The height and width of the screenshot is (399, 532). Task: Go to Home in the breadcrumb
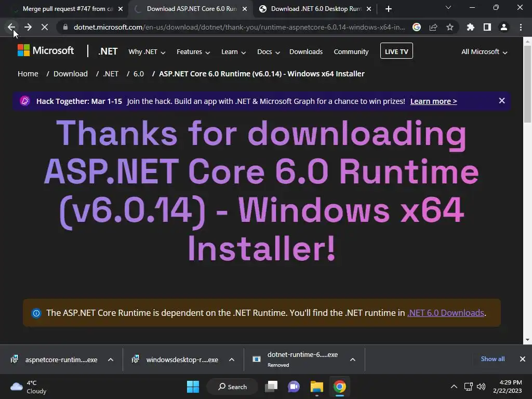click(28, 74)
